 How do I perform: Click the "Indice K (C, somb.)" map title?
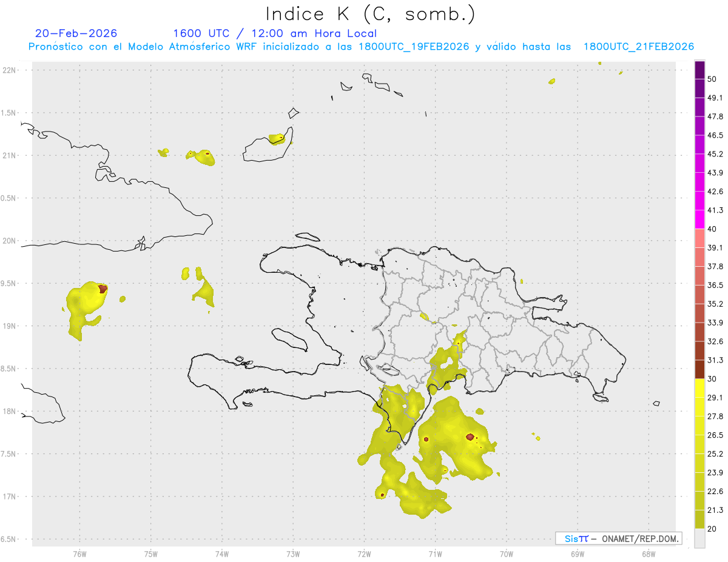[370, 14]
